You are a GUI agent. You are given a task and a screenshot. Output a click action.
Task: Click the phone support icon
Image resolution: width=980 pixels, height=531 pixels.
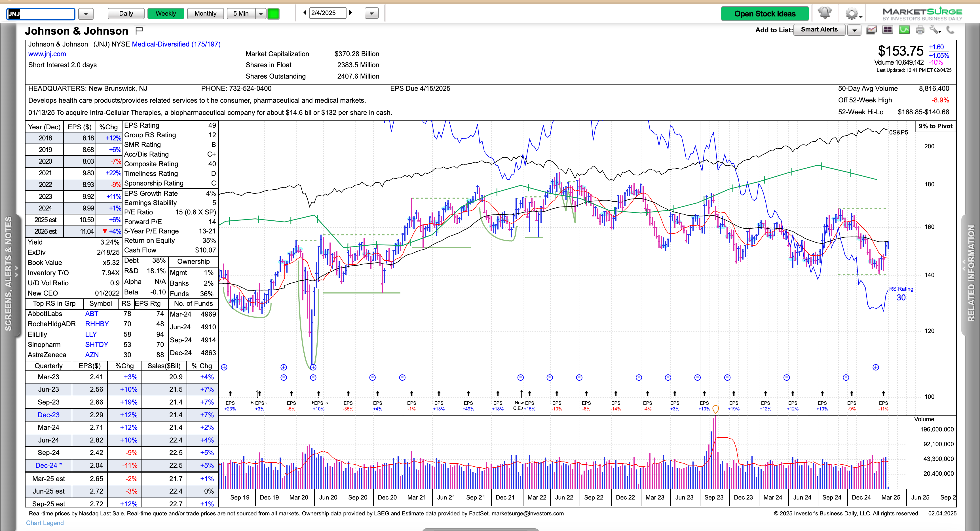950,30
